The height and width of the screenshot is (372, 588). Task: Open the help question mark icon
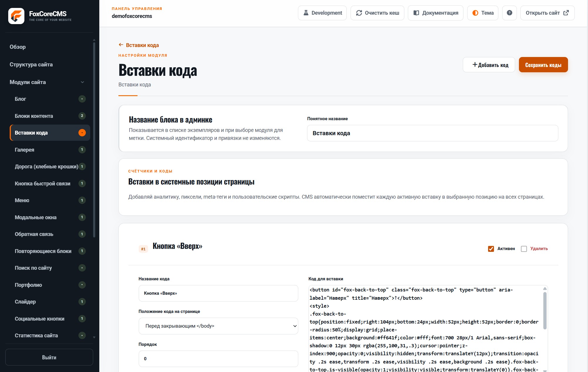click(510, 13)
